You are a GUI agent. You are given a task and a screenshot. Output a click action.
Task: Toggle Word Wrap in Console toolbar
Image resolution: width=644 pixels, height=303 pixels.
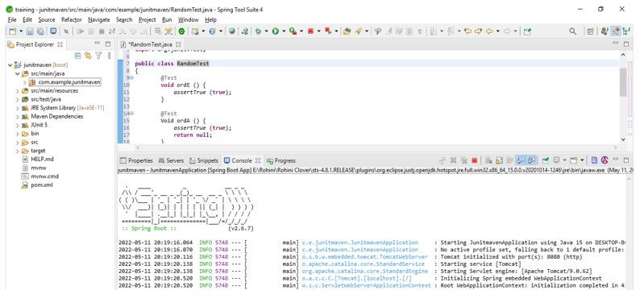pyautogui.click(x=509, y=160)
